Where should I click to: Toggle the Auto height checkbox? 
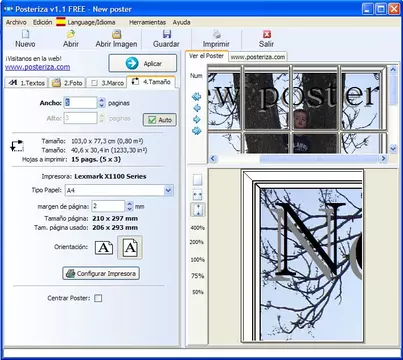pyautogui.click(x=160, y=120)
